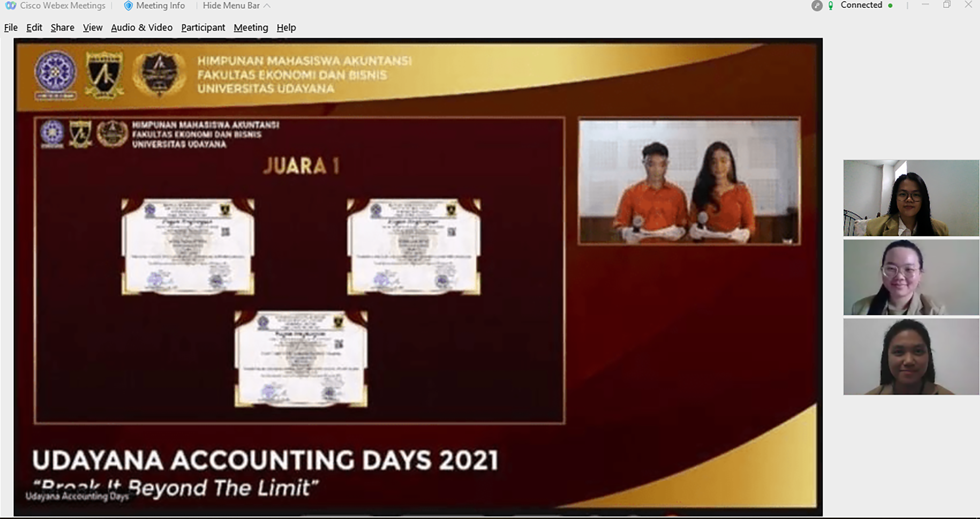Image resolution: width=980 pixels, height=519 pixels.
Task: Click the Hide Menu Bar chevron arrow
Action: click(267, 6)
